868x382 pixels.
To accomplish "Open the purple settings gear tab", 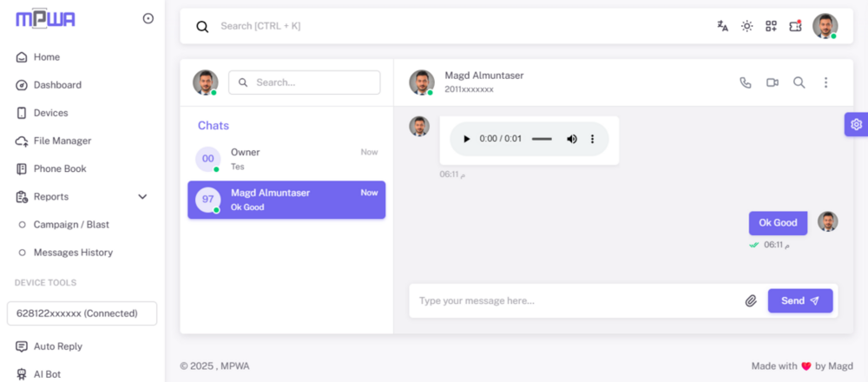I will click(x=856, y=124).
